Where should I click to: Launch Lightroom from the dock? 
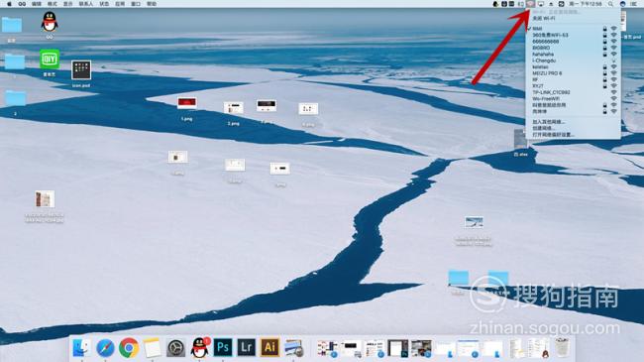246,347
